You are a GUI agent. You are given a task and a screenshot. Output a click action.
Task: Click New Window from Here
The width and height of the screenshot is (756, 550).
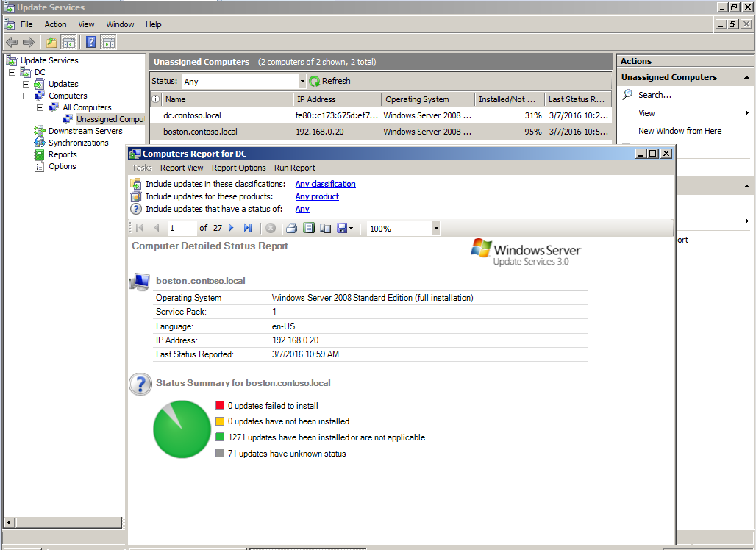click(x=680, y=131)
